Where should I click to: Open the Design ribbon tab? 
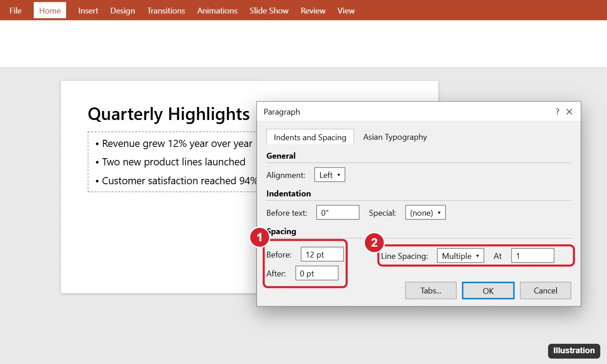[123, 10]
